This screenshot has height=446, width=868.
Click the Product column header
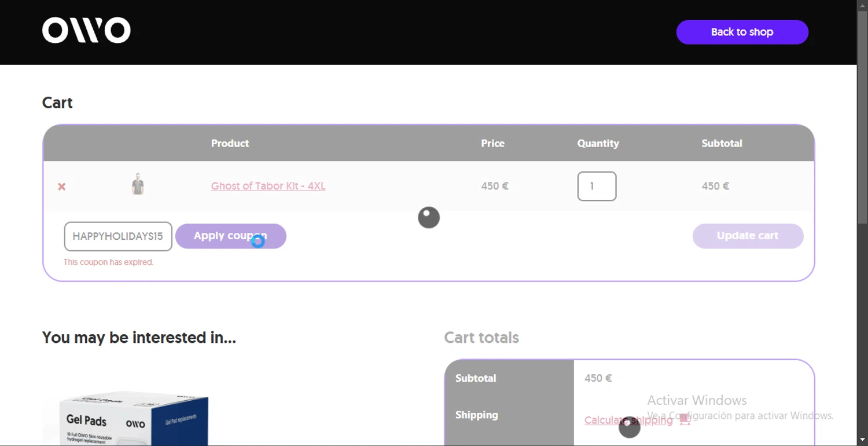tap(230, 143)
